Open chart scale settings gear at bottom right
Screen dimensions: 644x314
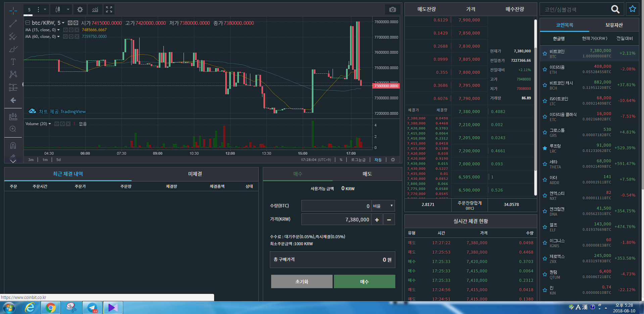pos(393,160)
